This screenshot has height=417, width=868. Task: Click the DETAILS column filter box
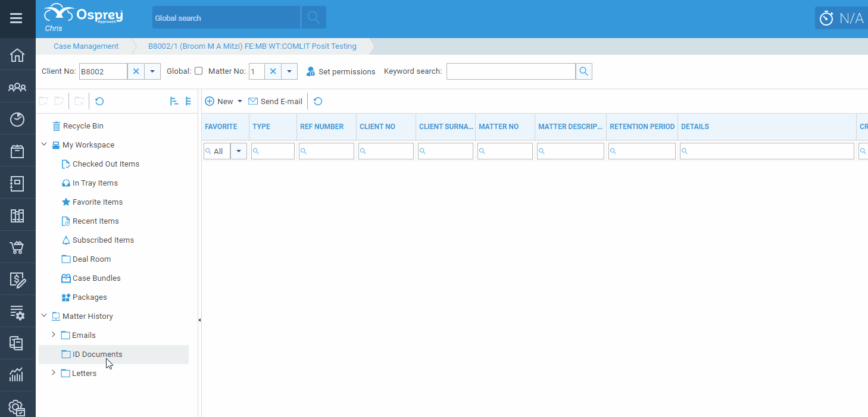767,151
